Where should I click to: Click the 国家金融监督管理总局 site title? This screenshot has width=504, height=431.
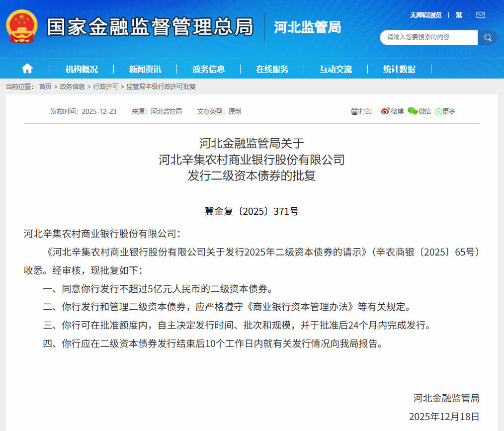(150, 27)
